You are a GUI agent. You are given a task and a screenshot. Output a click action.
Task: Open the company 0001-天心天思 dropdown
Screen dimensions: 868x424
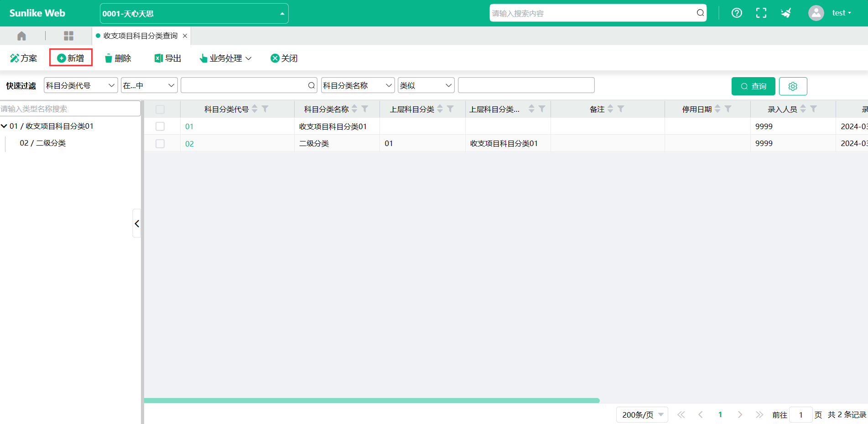tap(194, 14)
